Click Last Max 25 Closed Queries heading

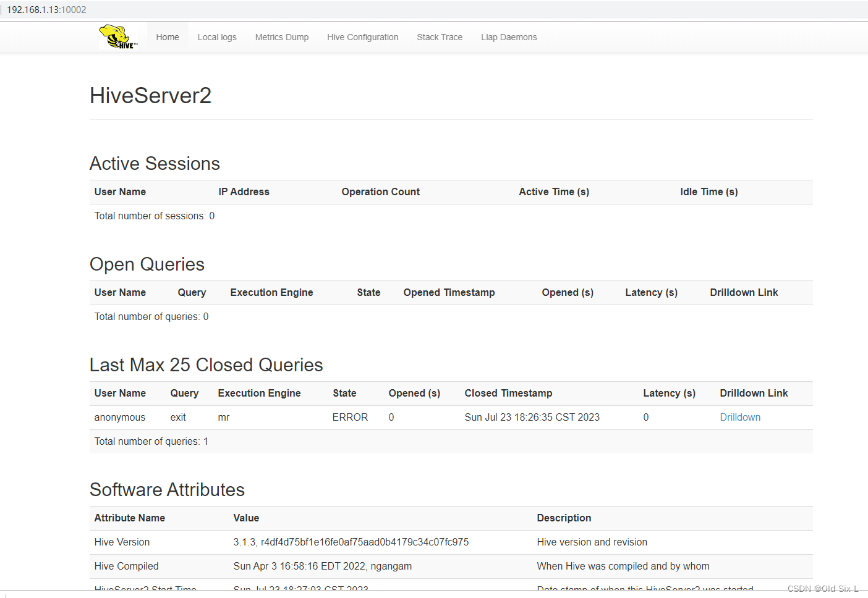(x=206, y=365)
